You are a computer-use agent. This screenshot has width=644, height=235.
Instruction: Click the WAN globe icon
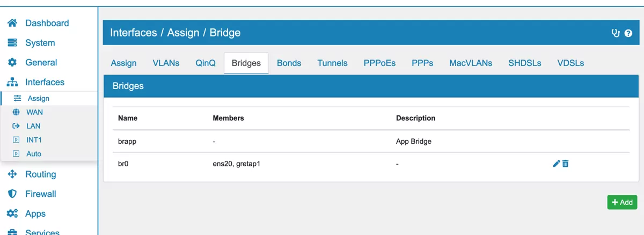[16, 112]
